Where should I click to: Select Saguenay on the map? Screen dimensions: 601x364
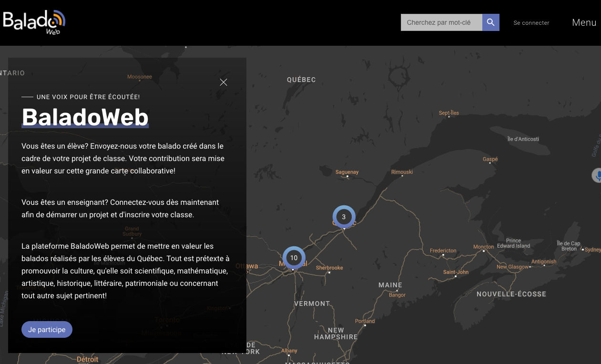pos(347,172)
